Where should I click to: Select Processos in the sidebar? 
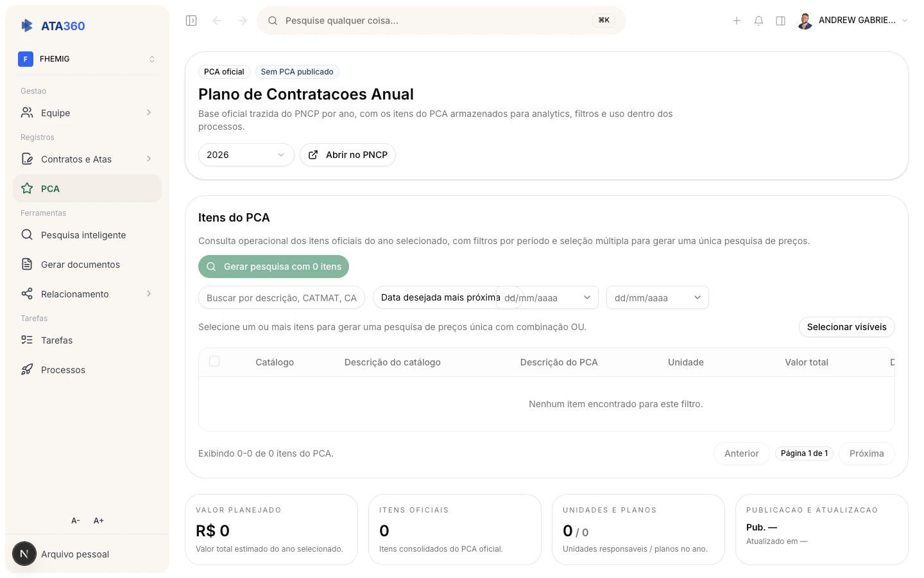63,369
